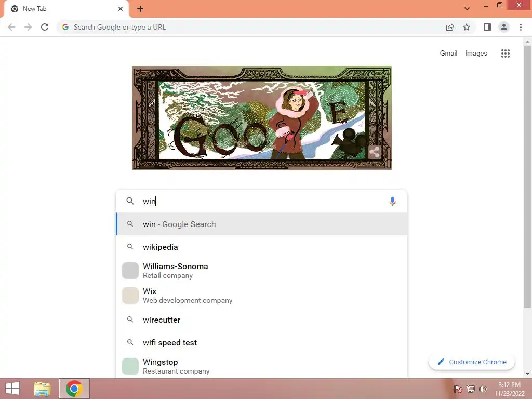Click scrollbar down arrow
The height and width of the screenshot is (399, 532).
(527, 374)
